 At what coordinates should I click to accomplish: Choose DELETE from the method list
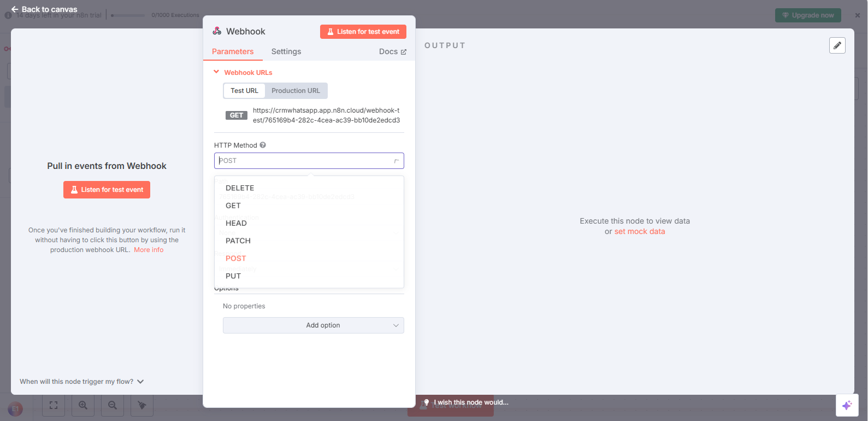click(x=309, y=188)
